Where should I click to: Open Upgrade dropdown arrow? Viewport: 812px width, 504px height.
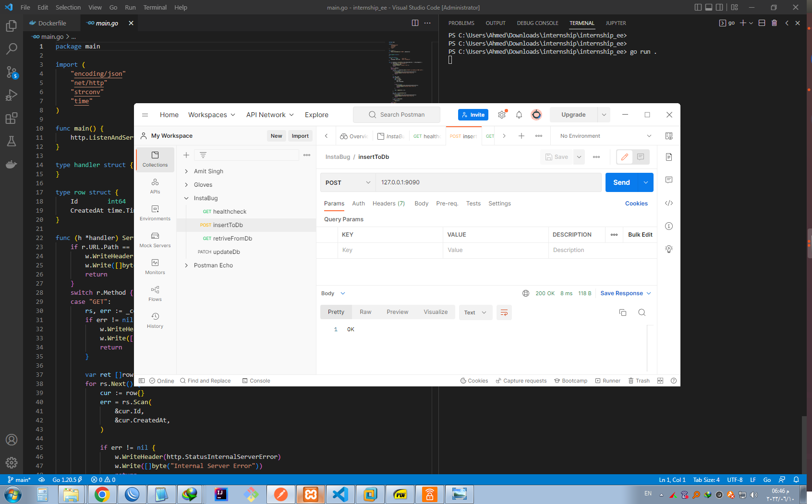604,115
